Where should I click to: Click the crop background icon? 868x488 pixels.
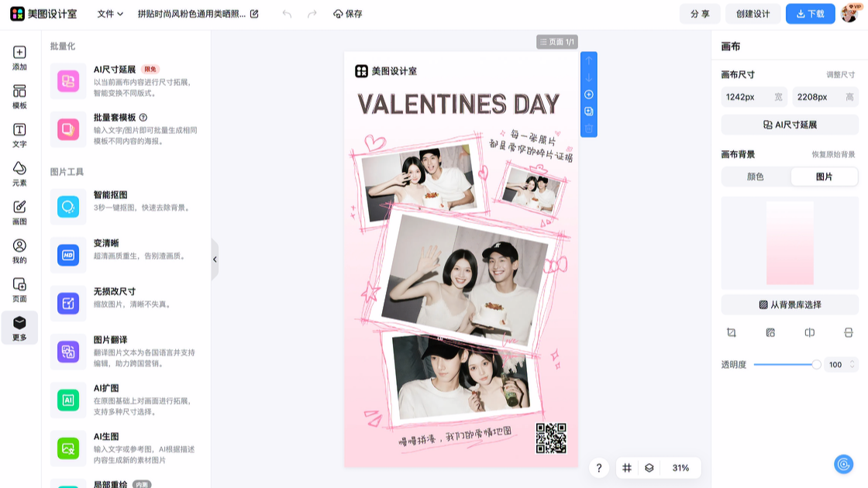click(731, 332)
